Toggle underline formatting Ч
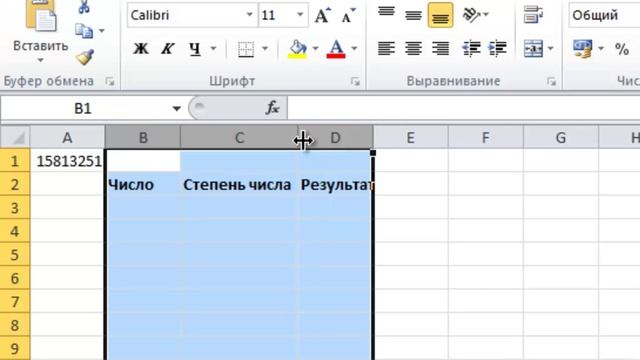 coord(195,49)
